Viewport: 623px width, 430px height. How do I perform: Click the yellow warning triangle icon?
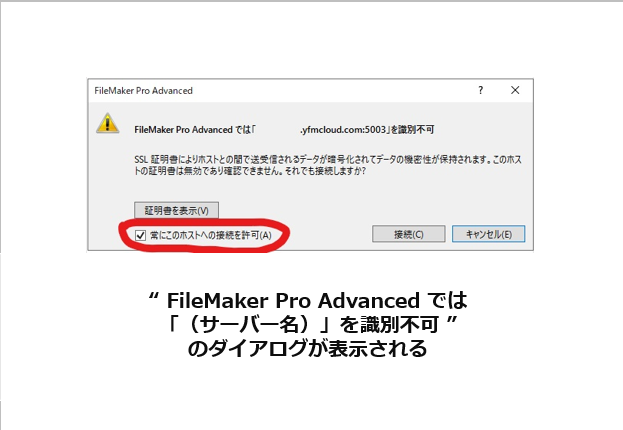click(108, 123)
